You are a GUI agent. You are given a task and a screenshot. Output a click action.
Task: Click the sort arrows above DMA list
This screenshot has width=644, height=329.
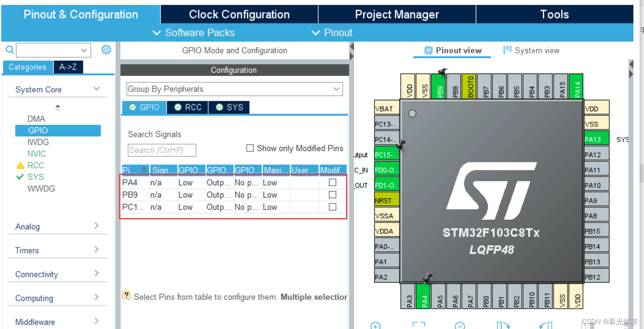57,108
